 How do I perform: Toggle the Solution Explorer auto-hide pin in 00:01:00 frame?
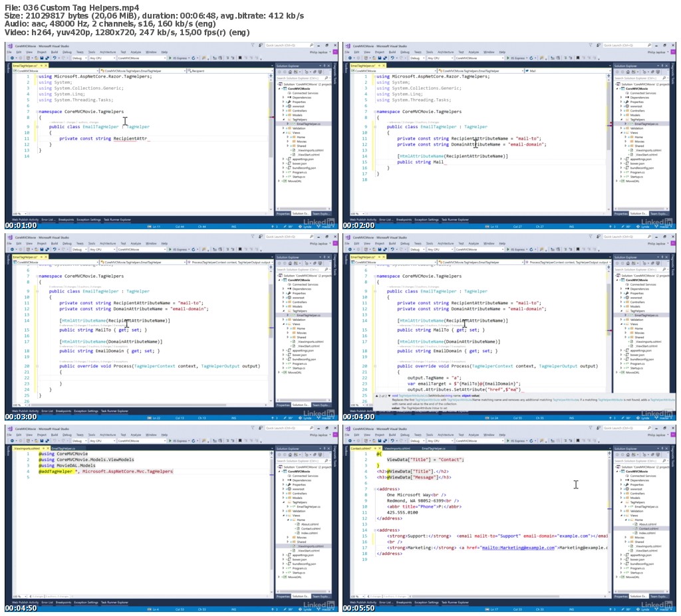325,66
